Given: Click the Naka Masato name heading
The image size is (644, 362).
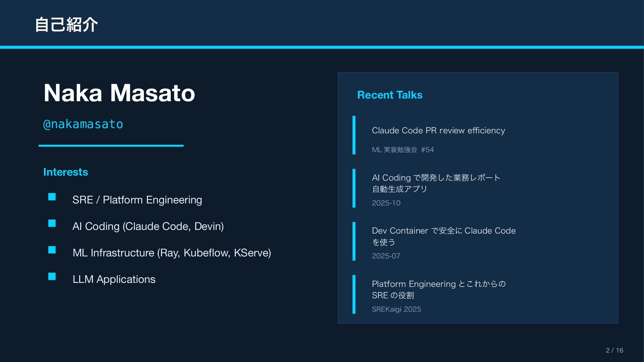Looking at the screenshot, I should coord(119,93).
